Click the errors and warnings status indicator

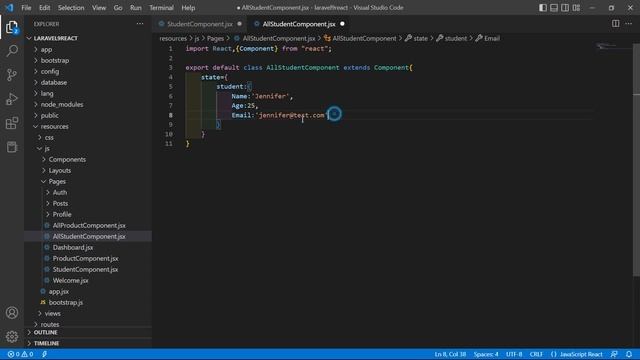20,354
